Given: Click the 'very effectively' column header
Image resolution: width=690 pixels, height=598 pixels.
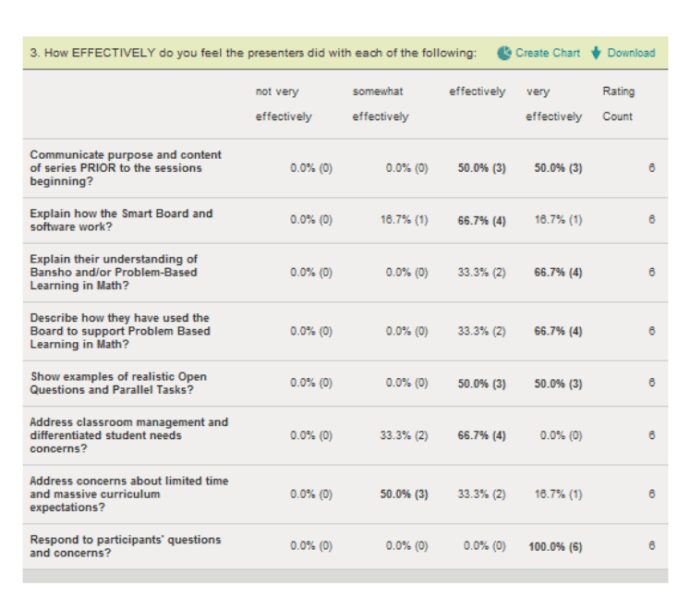Looking at the screenshot, I should coord(553,104).
